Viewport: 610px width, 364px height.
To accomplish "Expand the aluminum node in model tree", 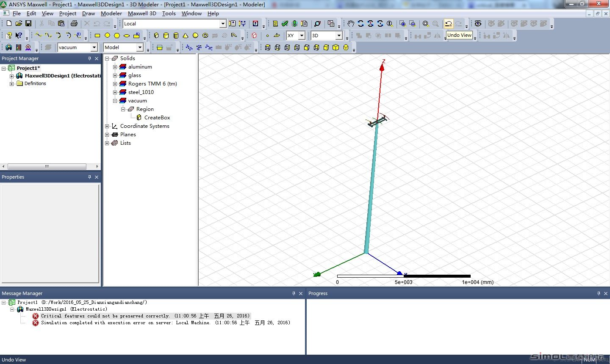I will coord(115,67).
